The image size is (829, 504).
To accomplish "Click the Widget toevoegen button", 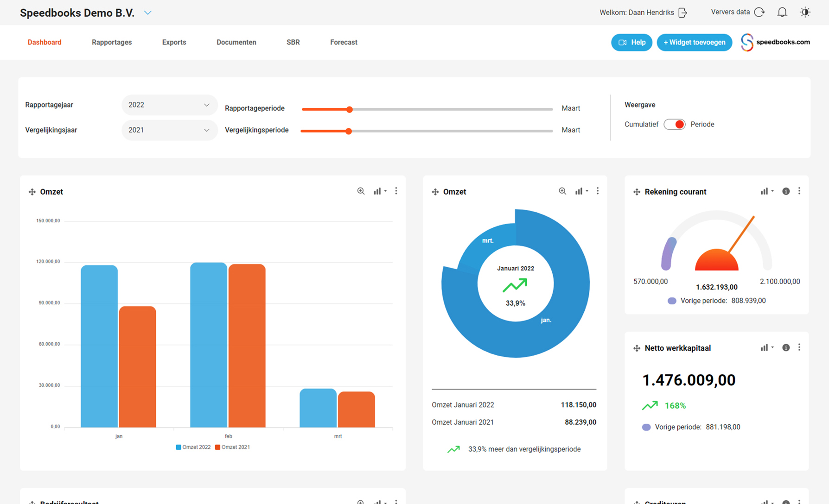I will tap(694, 42).
